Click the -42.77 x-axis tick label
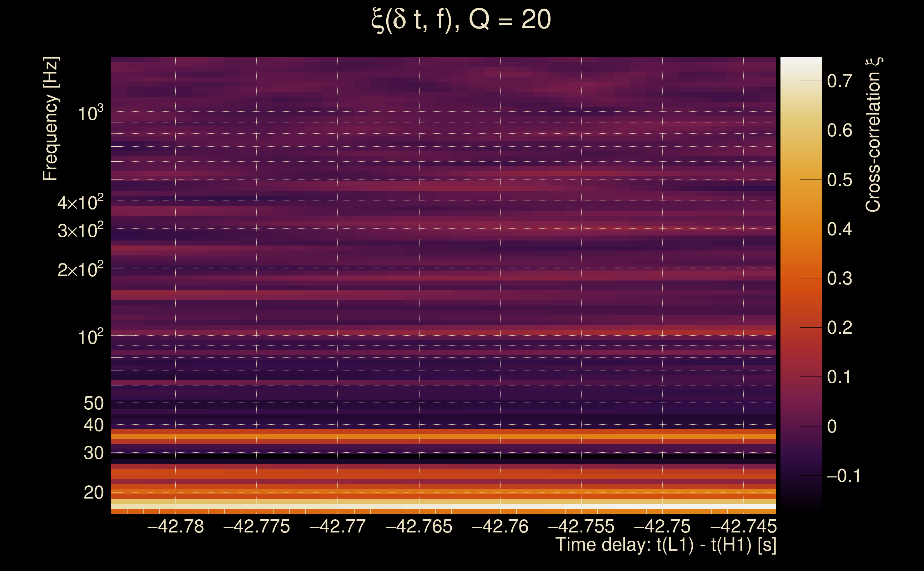The height and width of the screenshot is (571, 924). 337,526
